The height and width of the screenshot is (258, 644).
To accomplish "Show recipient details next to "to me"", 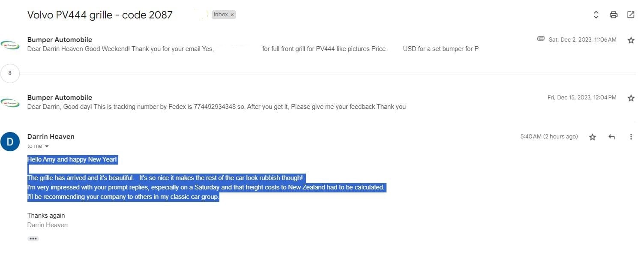I will point(47,146).
